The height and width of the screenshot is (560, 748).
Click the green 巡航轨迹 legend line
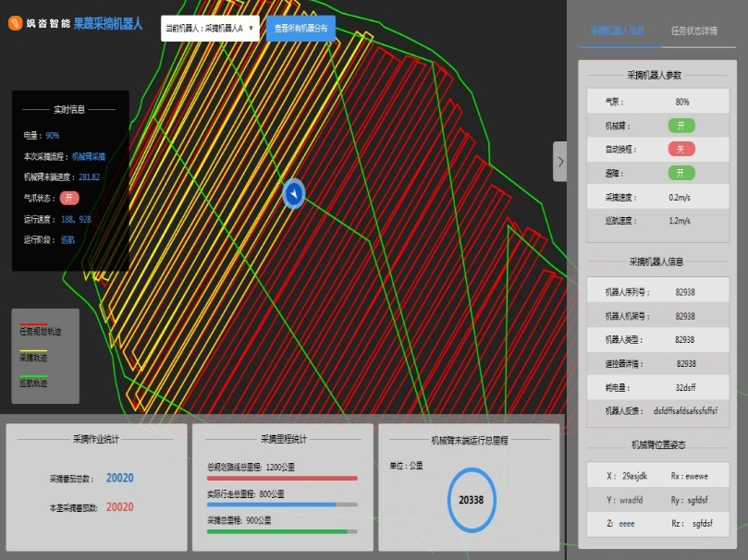[x=33, y=376]
